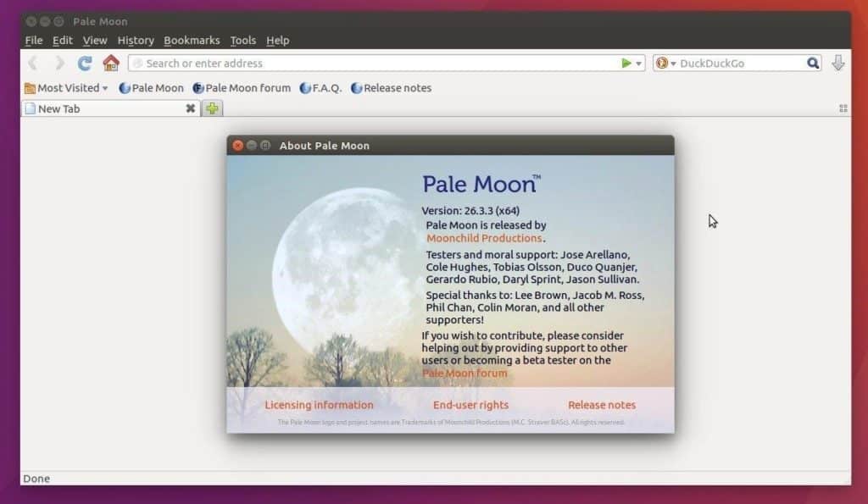Open the Pale Moon forum bookmark

(242, 88)
